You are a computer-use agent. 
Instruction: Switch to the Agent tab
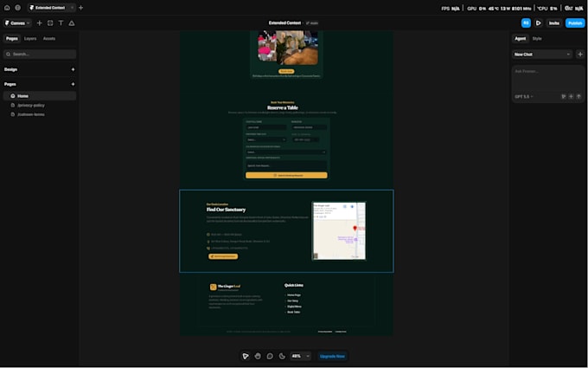pyautogui.click(x=521, y=38)
